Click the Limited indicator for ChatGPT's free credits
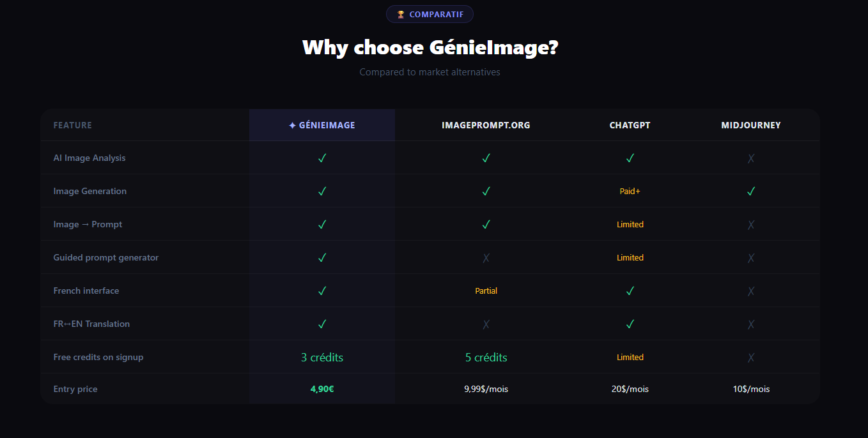Image resolution: width=868 pixels, height=438 pixels. tap(630, 357)
